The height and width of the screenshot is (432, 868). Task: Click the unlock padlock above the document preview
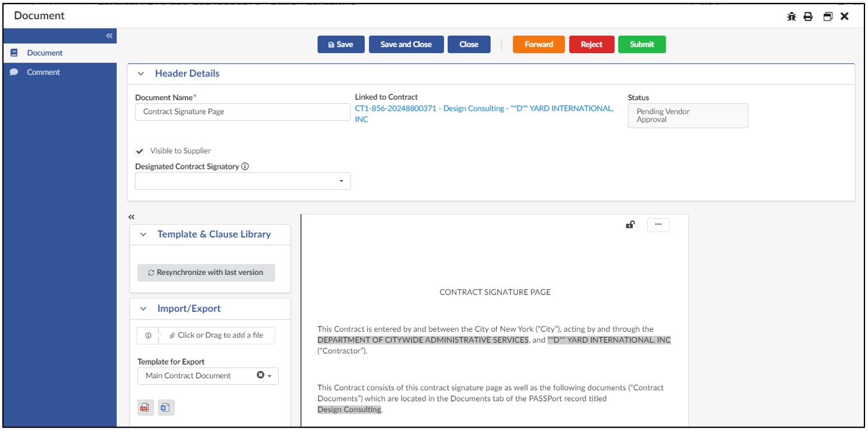pyautogui.click(x=630, y=225)
